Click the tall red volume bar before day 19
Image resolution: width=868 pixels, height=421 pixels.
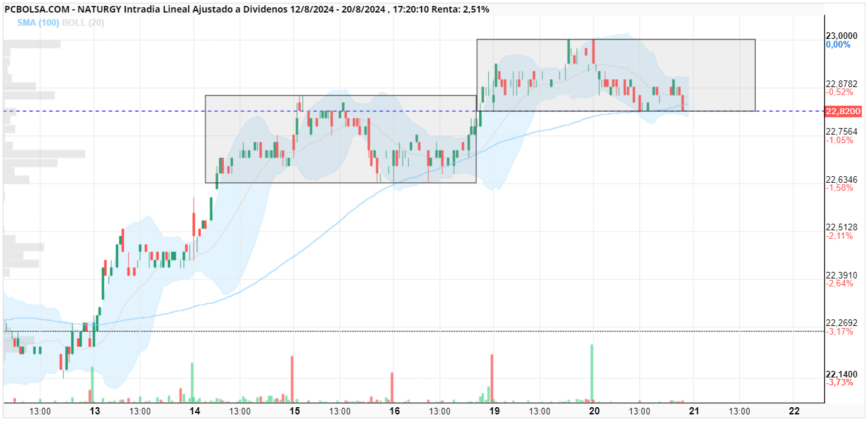point(492,377)
